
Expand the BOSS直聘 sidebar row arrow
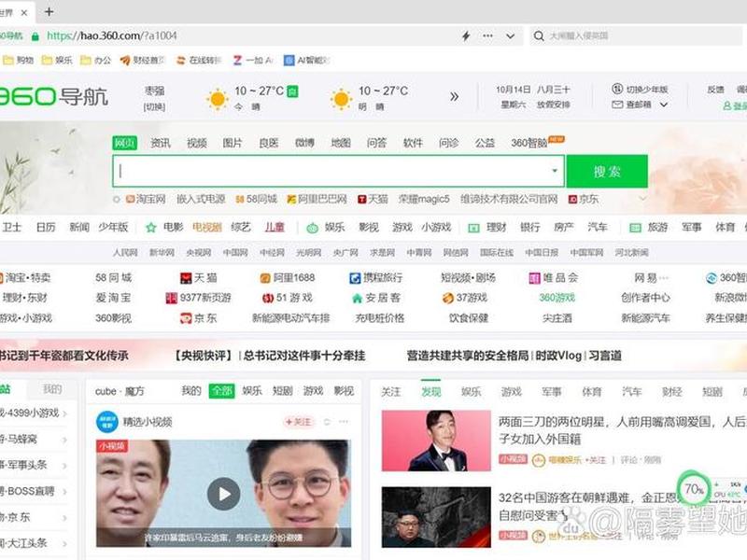pyautogui.click(x=64, y=492)
